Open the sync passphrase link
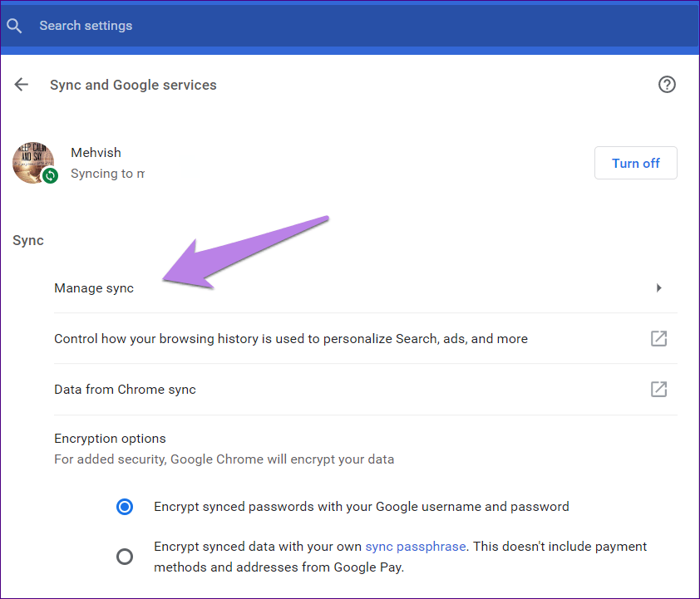Screen dimensions: 700x599 (415, 547)
